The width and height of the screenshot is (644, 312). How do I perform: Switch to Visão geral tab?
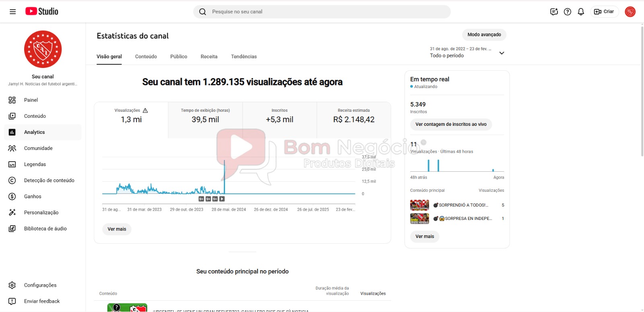[x=109, y=57]
